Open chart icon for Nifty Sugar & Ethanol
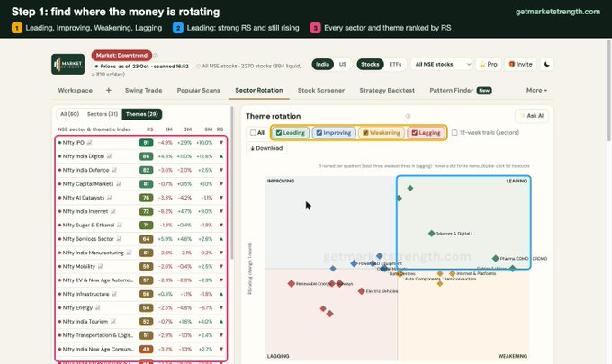The width and height of the screenshot is (612, 364). coord(120,225)
